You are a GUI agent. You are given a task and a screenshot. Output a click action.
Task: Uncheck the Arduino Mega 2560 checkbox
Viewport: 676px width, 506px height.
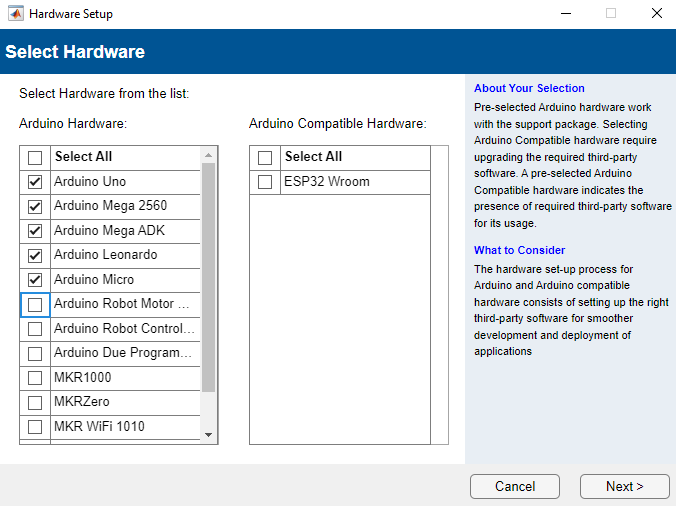(35, 206)
